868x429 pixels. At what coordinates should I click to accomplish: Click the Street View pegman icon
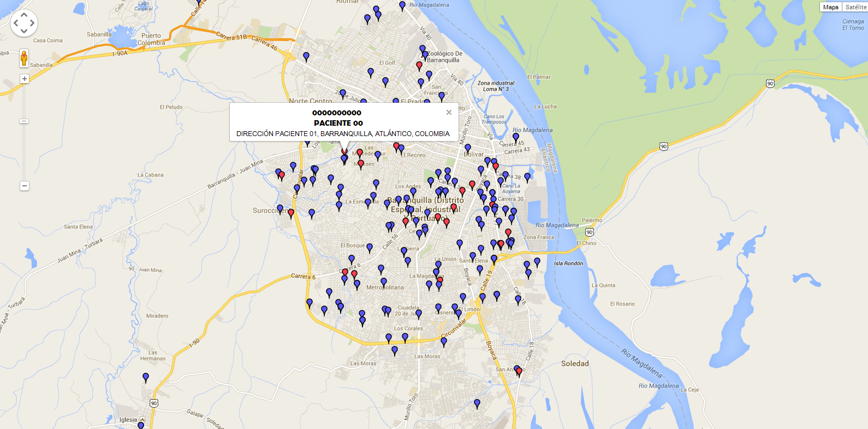[x=24, y=57]
